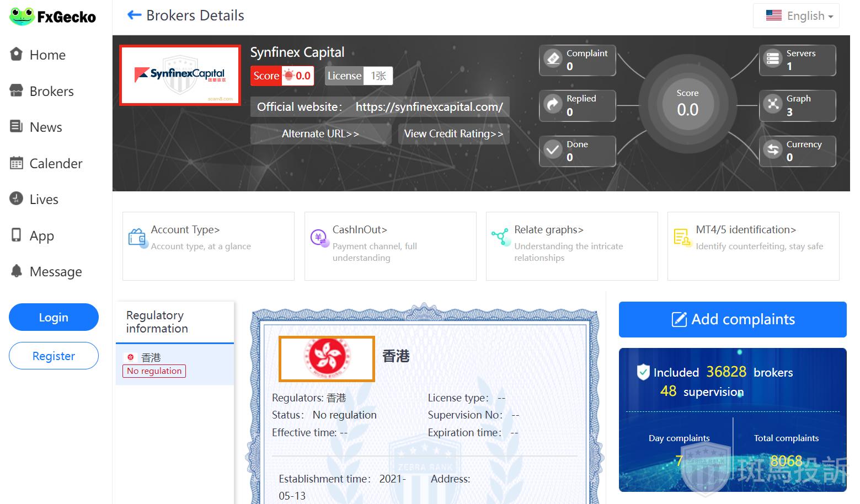The height and width of the screenshot is (504, 860).
Task: Go to Brokers in the sidebar
Action: point(51,92)
